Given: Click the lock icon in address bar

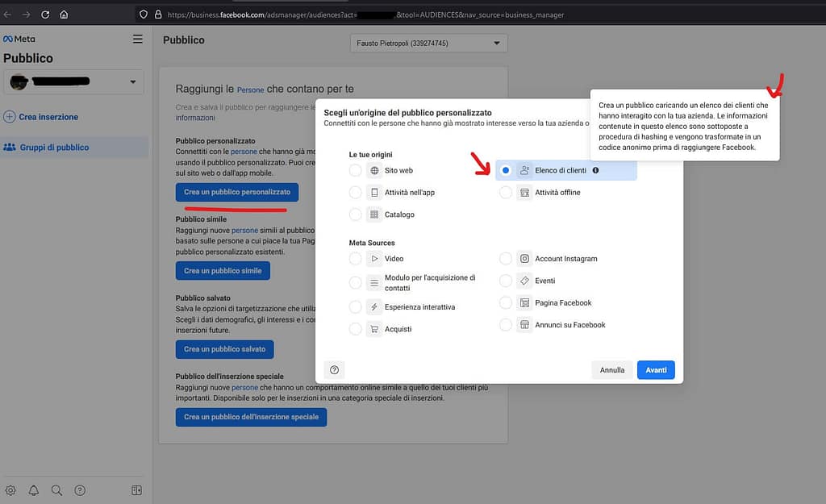Looking at the screenshot, I should click(x=158, y=15).
